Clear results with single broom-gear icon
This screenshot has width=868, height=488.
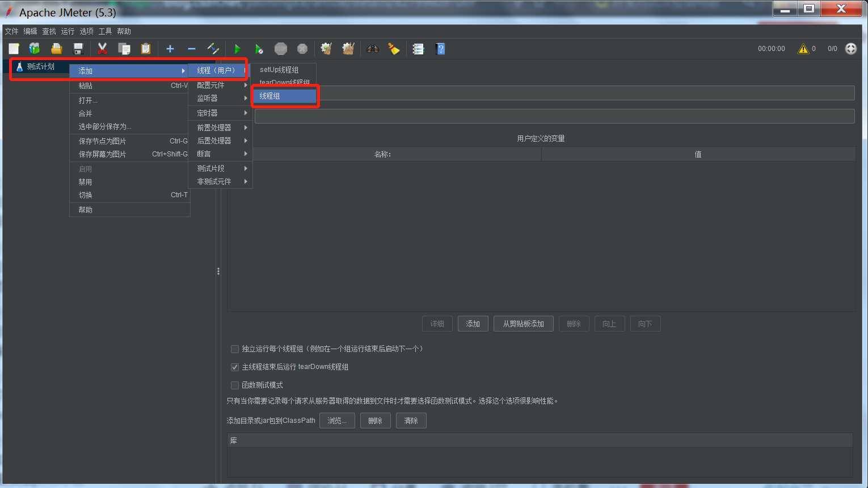[326, 49]
